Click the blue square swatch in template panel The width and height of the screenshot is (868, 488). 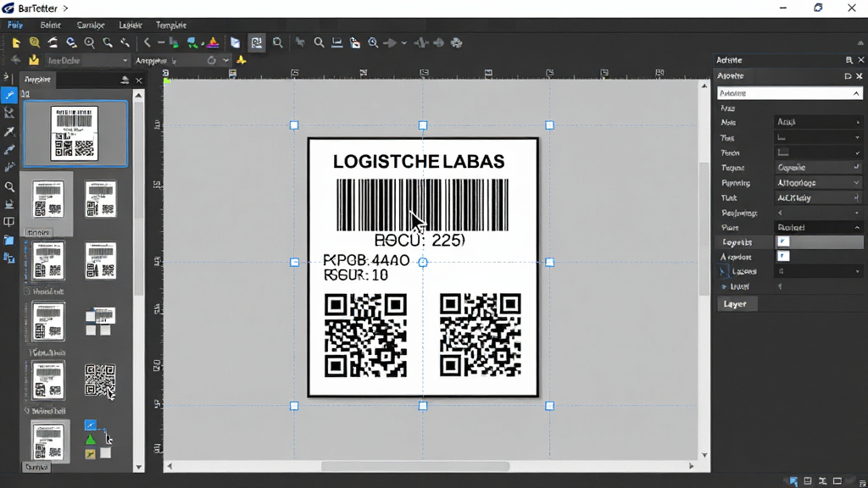pyautogui.click(x=90, y=425)
